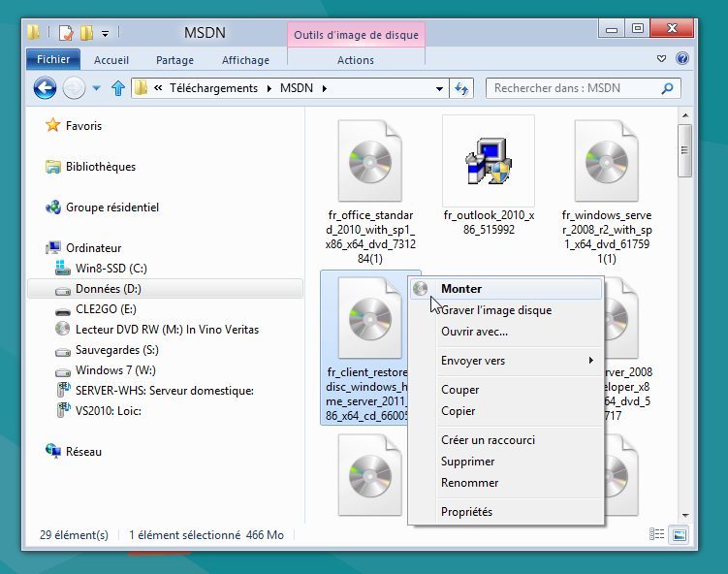Image resolution: width=728 pixels, height=574 pixels.
Task: Select Favoris in the navigation pane
Action: (83, 126)
